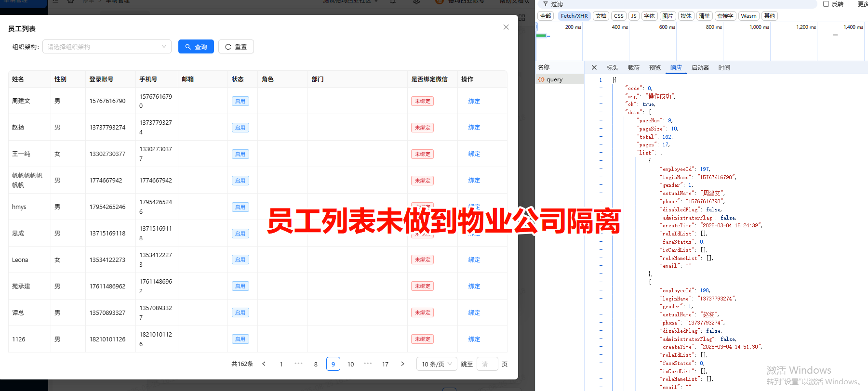
Task: Open the 10 条/页 page size dropdown
Action: click(437, 364)
